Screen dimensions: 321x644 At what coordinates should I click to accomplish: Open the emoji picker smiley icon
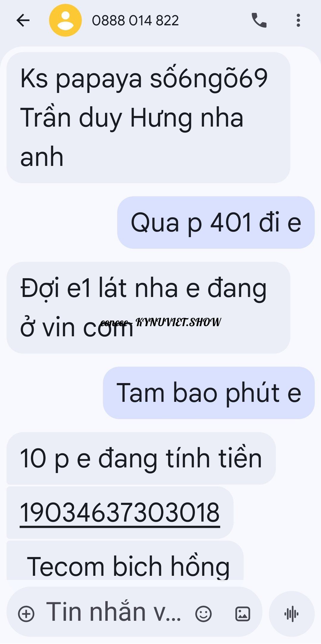tap(203, 614)
